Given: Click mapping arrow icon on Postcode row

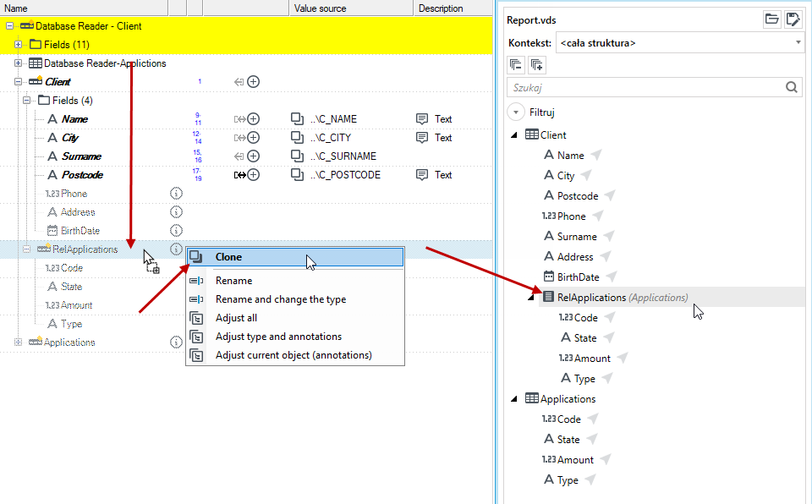Looking at the screenshot, I should [239, 175].
